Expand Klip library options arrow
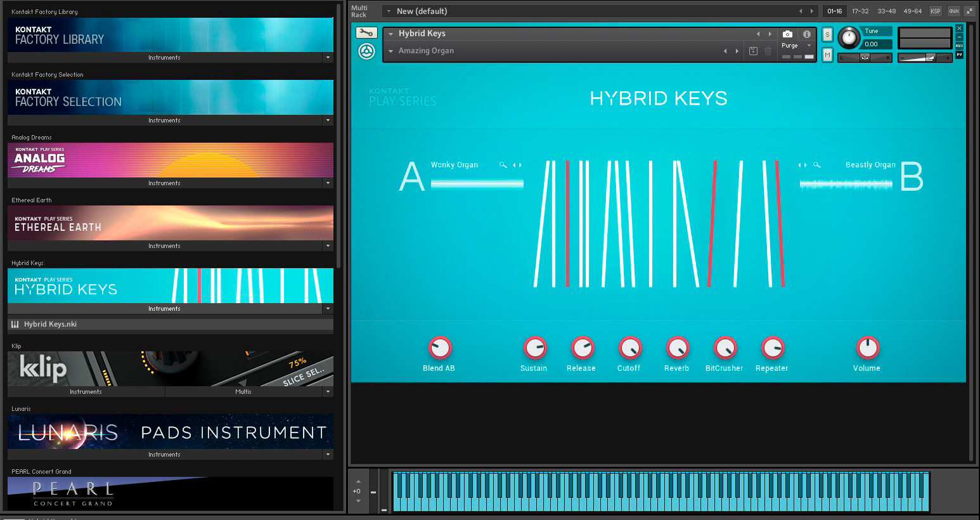The width and height of the screenshot is (980, 520). [x=328, y=392]
